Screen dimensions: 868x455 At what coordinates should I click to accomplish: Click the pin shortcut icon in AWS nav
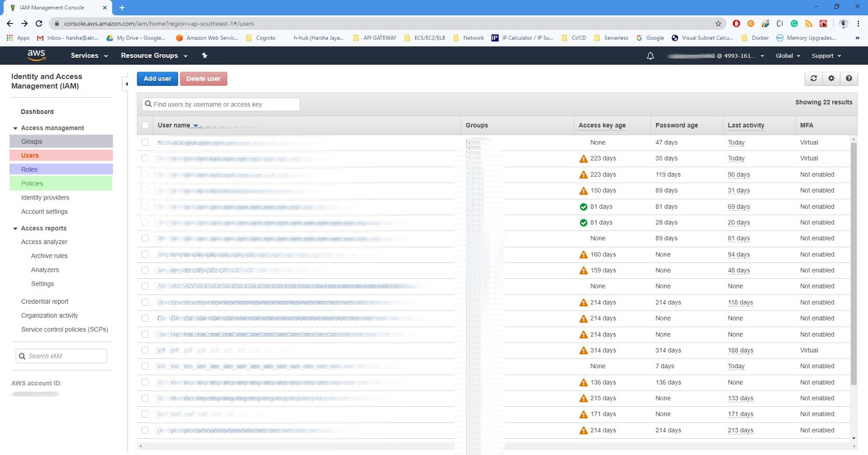click(x=205, y=55)
